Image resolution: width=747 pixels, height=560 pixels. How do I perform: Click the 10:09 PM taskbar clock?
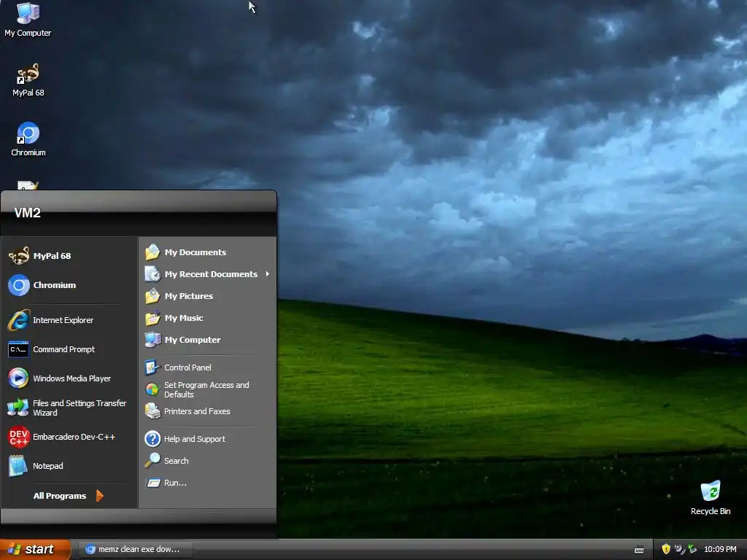[x=720, y=550]
